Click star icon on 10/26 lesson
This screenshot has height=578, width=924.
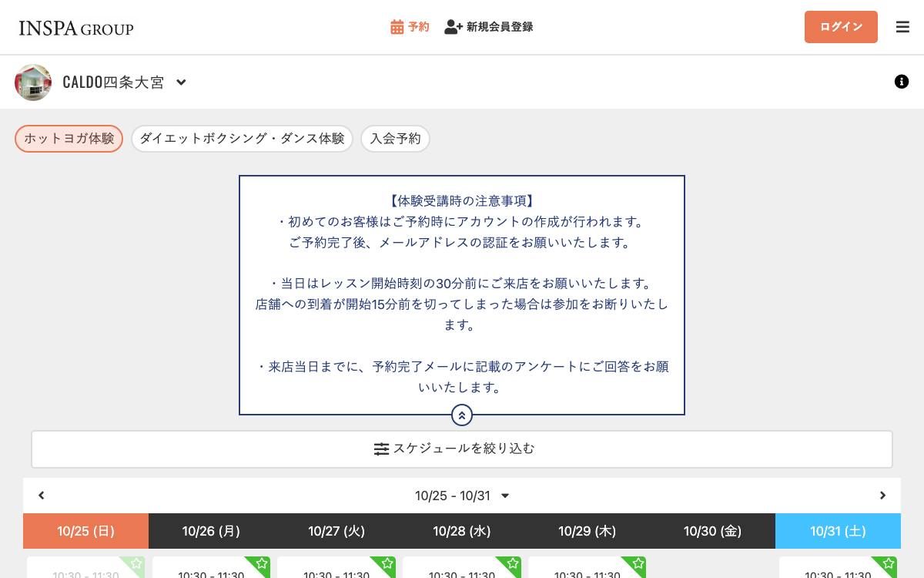pyautogui.click(x=262, y=564)
